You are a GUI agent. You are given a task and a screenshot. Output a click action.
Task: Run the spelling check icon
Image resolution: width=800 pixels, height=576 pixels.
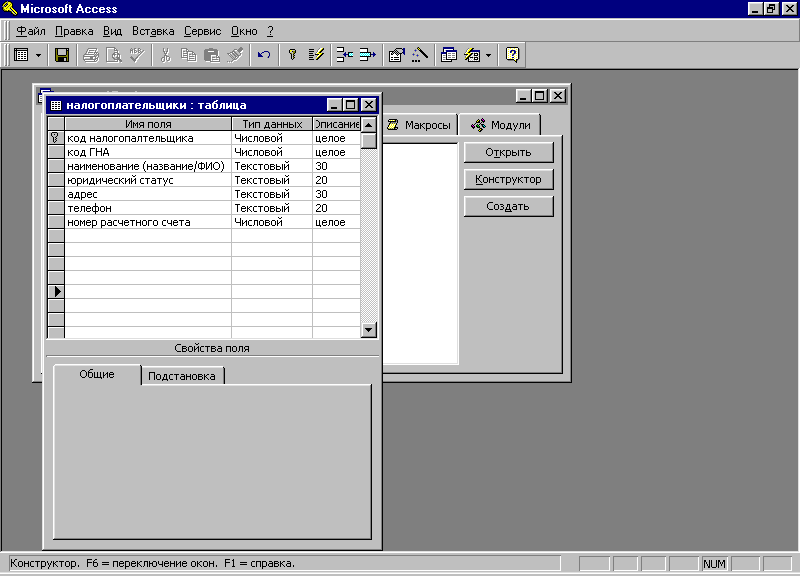coord(136,55)
